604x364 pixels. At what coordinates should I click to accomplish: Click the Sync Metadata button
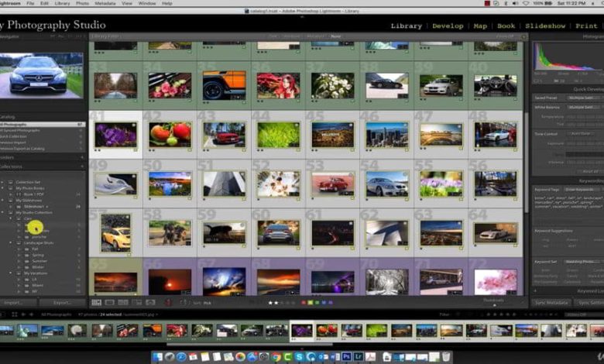coord(551,303)
